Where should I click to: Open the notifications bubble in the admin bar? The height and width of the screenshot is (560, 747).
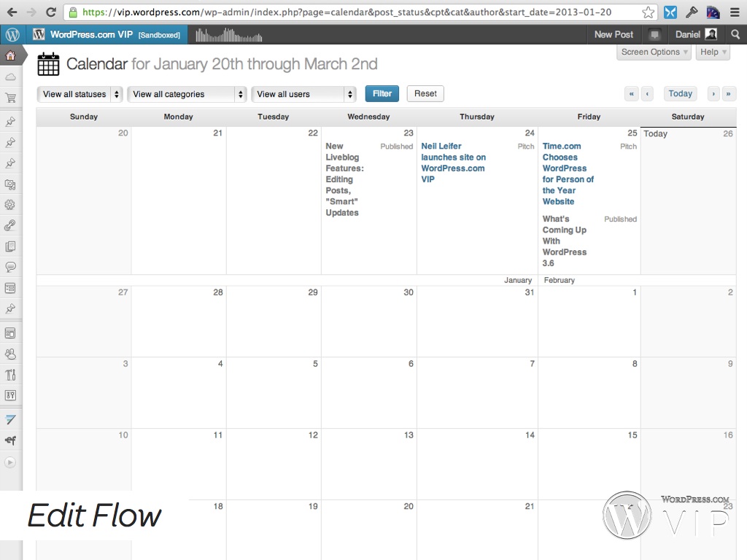[x=654, y=35]
